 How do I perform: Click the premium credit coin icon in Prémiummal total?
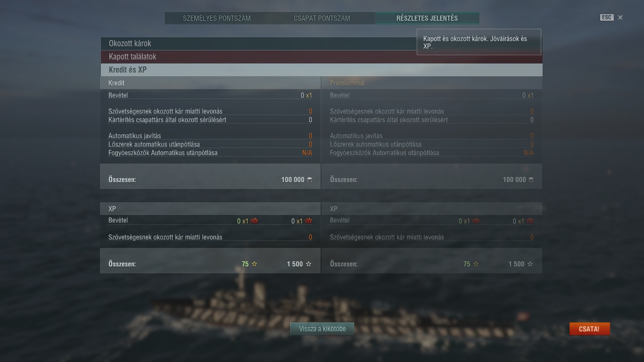click(x=531, y=180)
